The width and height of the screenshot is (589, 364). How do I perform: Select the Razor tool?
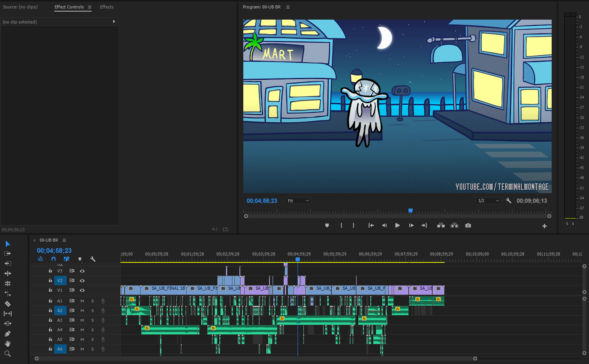tap(8, 304)
